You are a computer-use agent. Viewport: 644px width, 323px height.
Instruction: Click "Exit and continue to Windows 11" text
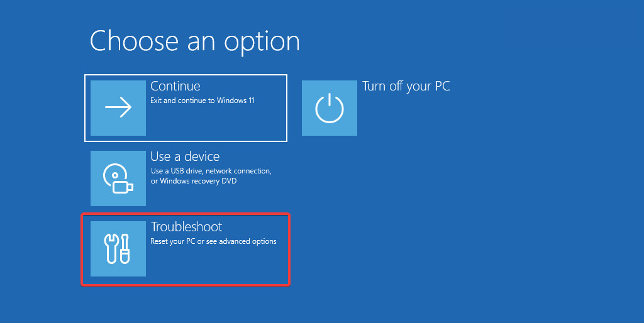click(x=203, y=101)
